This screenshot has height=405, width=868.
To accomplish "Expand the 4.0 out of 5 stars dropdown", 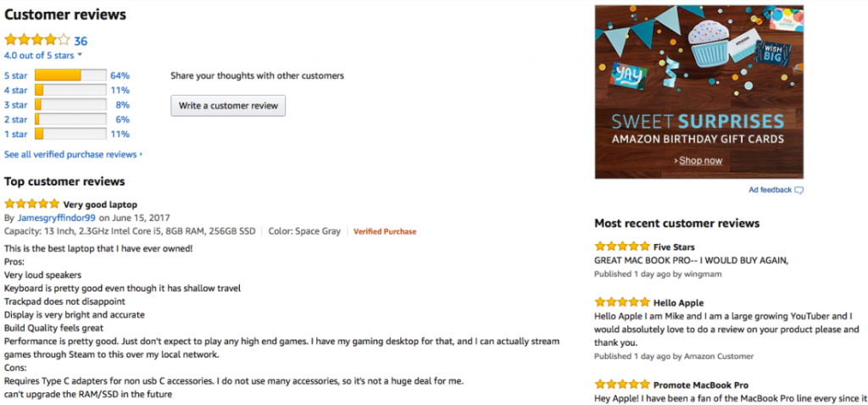I will [80, 55].
